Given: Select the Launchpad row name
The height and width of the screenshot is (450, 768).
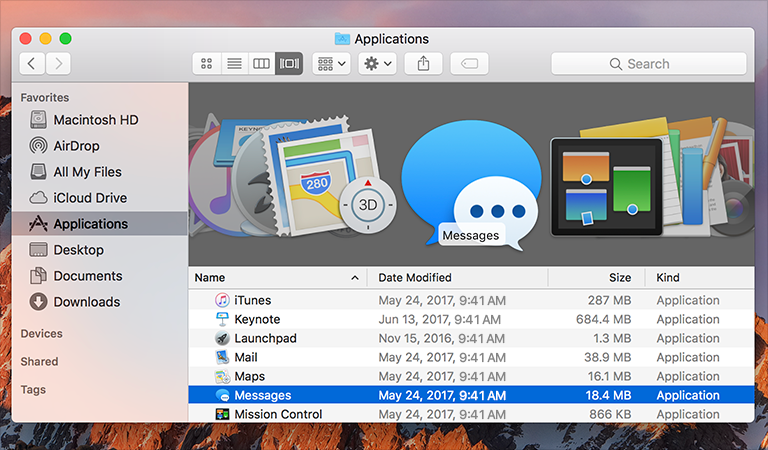Looking at the screenshot, I should pyautogui.click(x=265, y=338).
